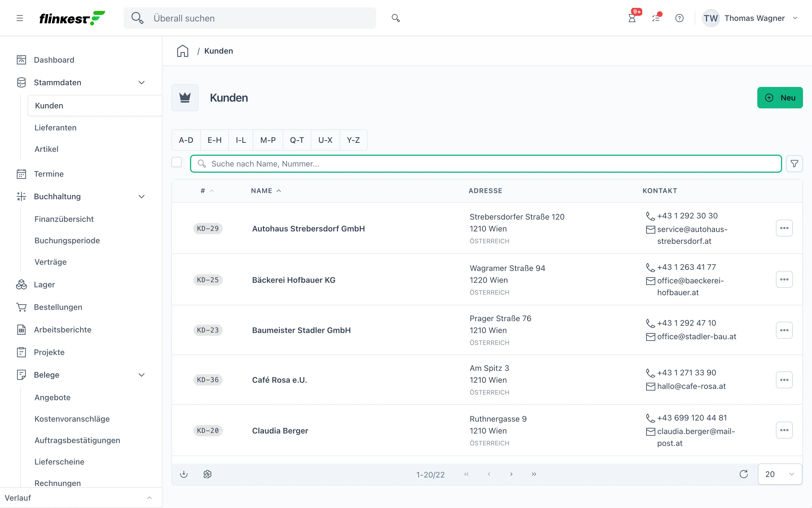The width and height of the screenshot is (812, 508).
Task: Open the page size dropdown showing 20
Action: (x=780, y=474)
